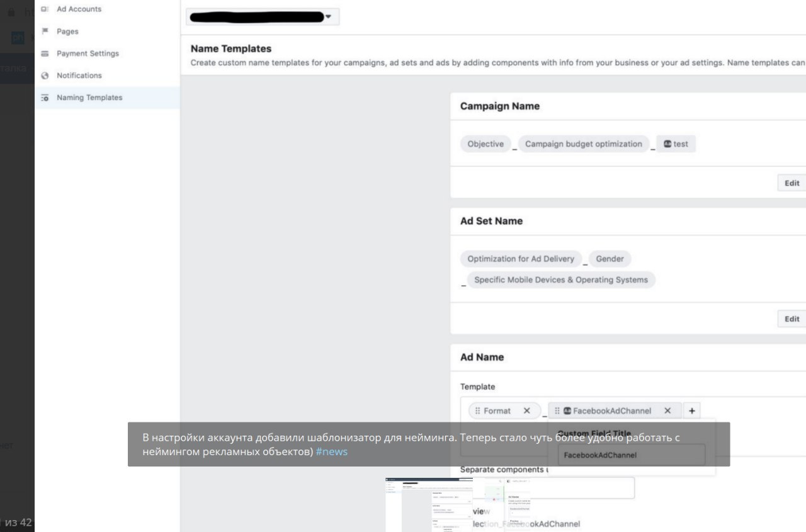This screenshot has height=532, width=806.
Task: Click custom field icon in FacebookAdChannel chip
Action: click(567, 410)
